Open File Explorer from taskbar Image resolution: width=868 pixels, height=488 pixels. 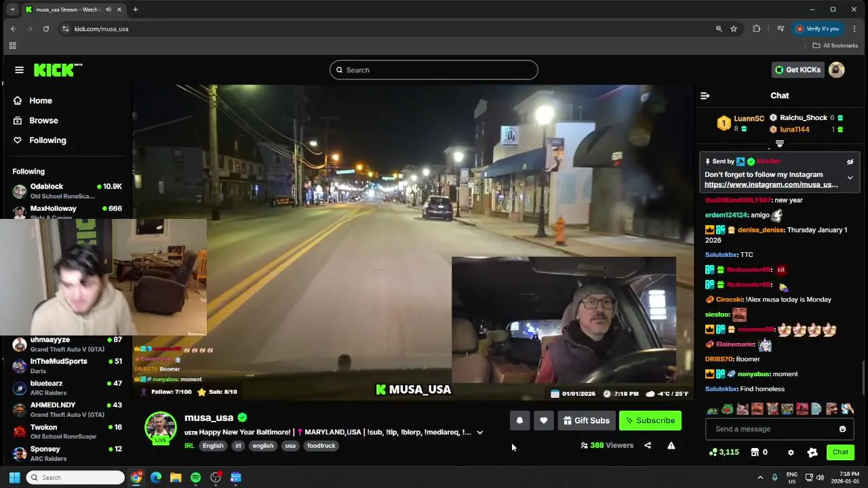click(176, 478)
